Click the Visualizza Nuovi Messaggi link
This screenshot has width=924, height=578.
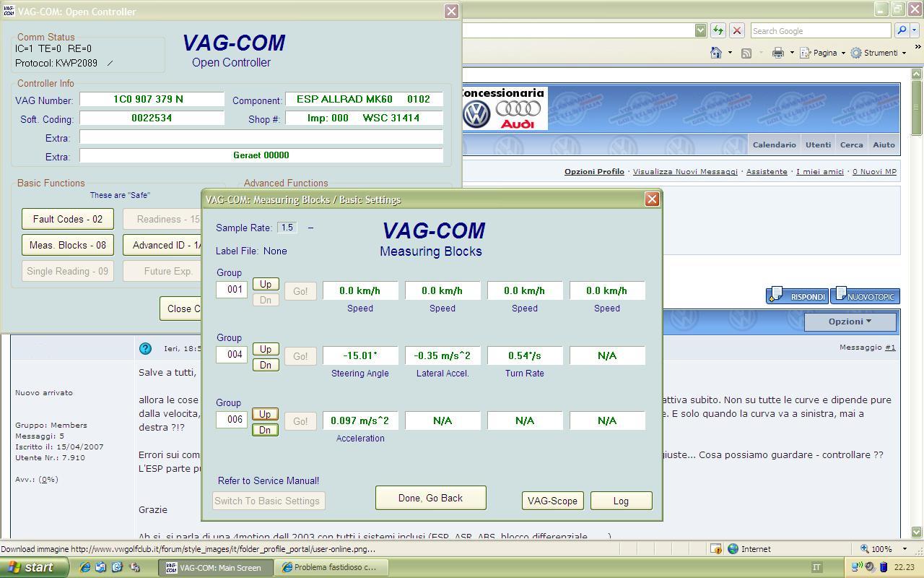click(x=685, y=171)
